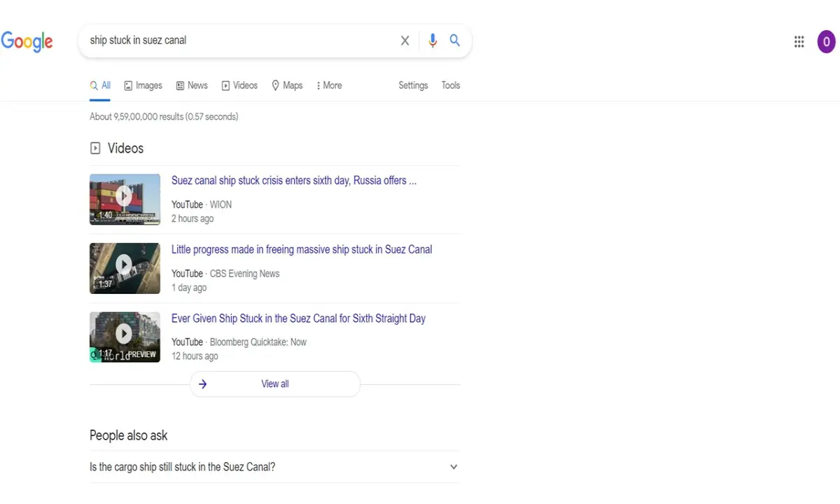Viewport: 840px width, 504px height.
Task: Open the Google apps grid
Action: point(799,42)
